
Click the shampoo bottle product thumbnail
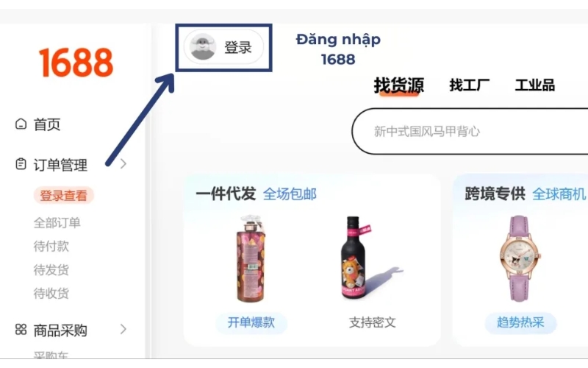click(x=251, y=259)
